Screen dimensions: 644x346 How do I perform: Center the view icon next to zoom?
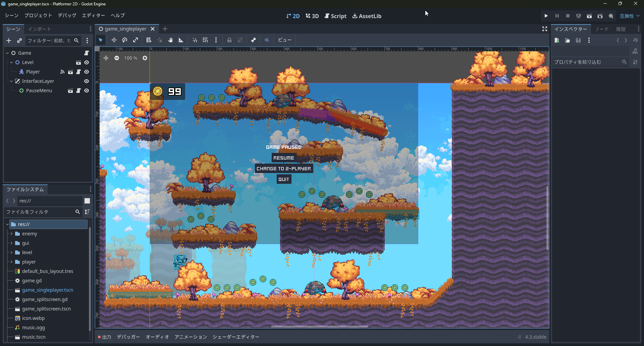point(106,58)
